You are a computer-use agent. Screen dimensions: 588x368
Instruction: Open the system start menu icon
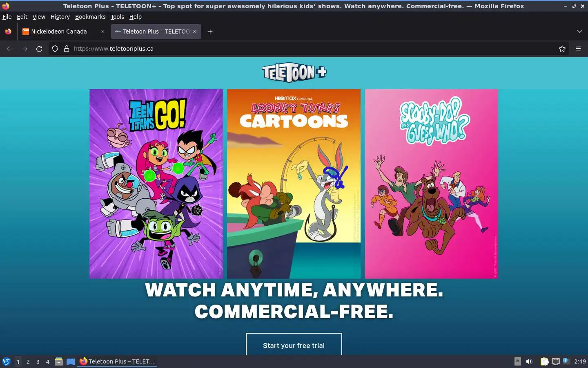[x=7, y=361]
